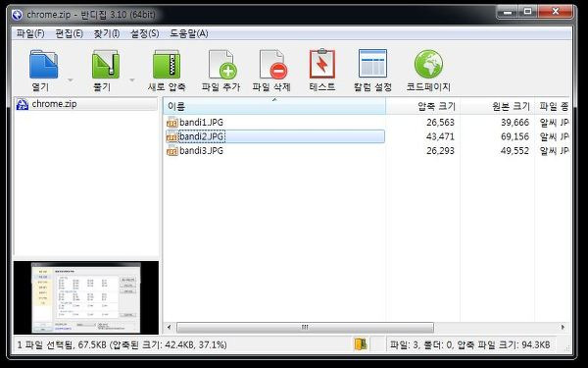The image size is (588, 368).
Task: Click the scrollbar right arrow
Action: pos(563,328)
